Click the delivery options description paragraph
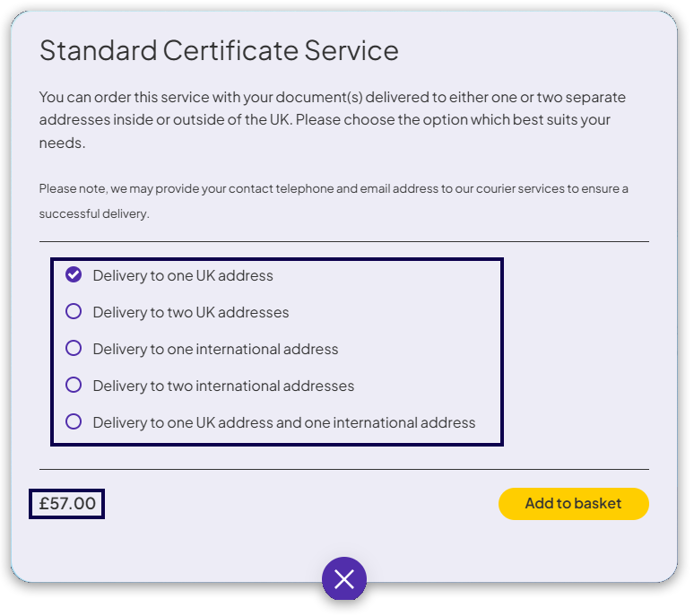The height and width of the screenshot is (616, 694). [x=332, y=119]
